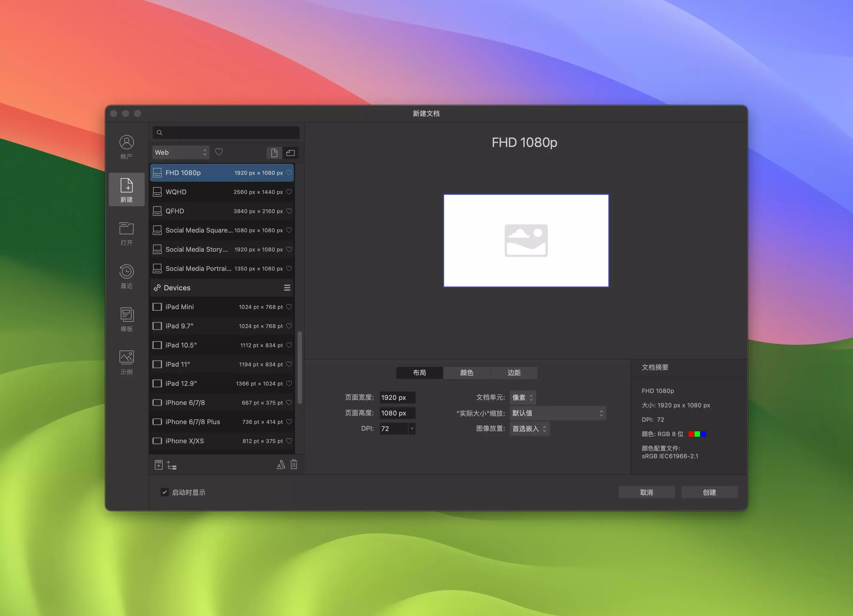Click the 创建 button
Image resolution: width=853 pixels, height=616 pixels.
click(x=709, y=492)
